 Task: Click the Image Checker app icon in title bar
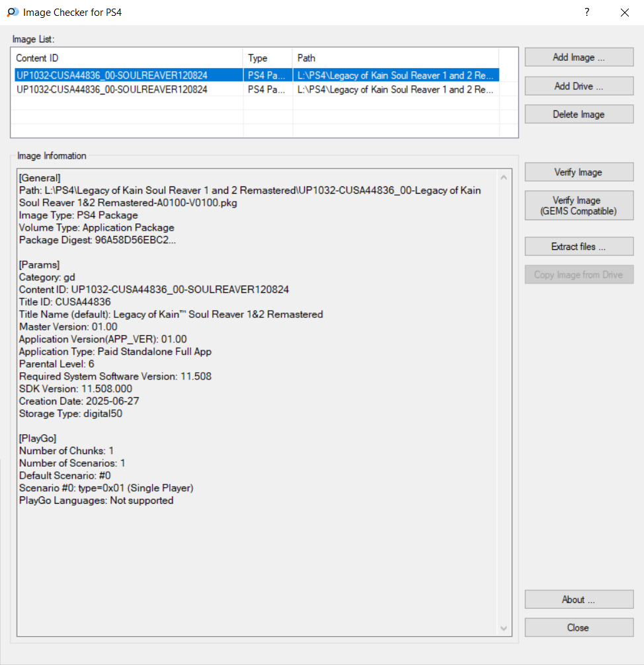13,13
